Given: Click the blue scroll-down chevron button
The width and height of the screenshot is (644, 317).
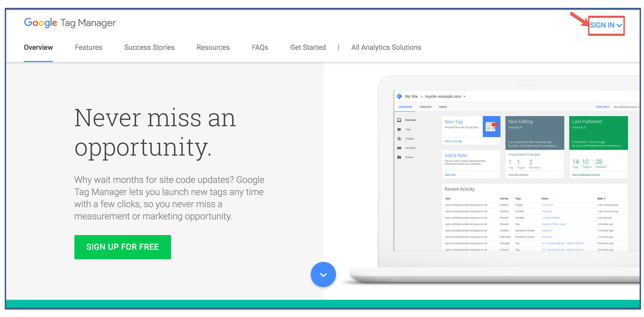Looking at the screenshot, I should coord(323,274).
